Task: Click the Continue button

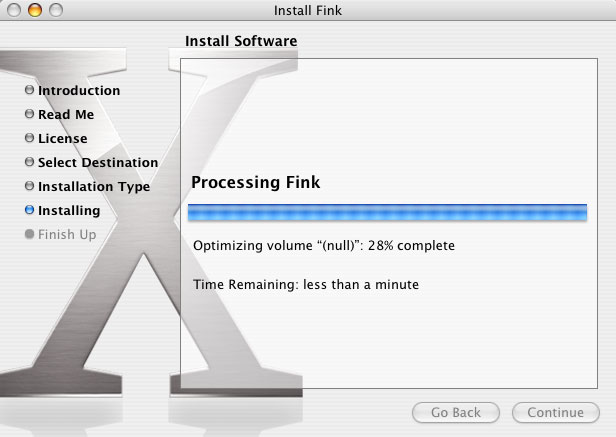Action: point(556,412)
